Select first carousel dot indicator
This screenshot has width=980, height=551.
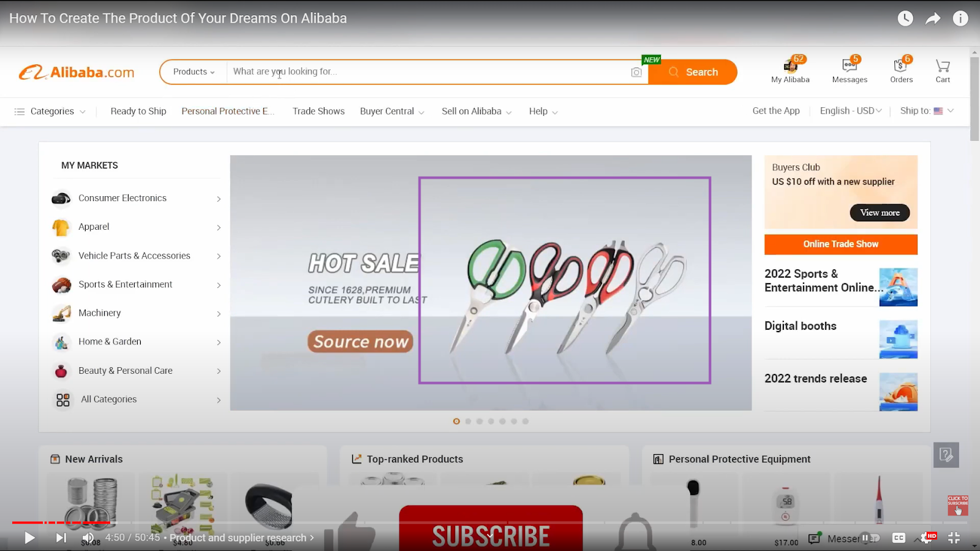pyautogui.click(x=456, y=421)
